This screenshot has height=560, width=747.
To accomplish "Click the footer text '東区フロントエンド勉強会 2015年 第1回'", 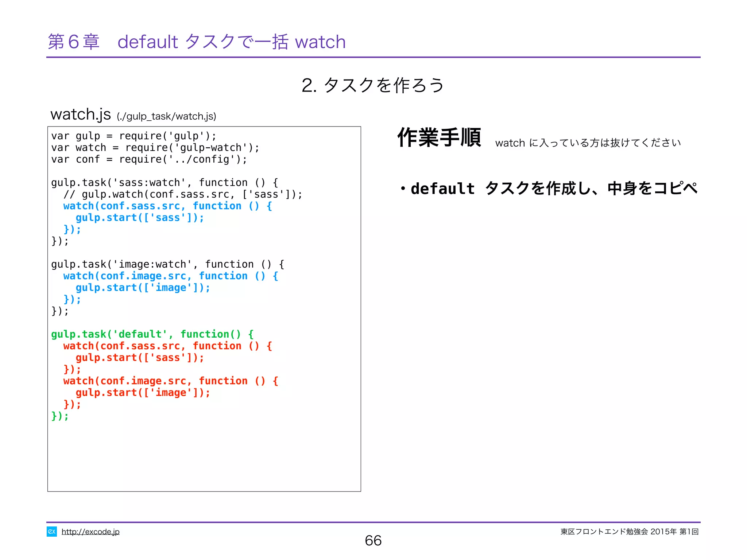I will point(630,532).
